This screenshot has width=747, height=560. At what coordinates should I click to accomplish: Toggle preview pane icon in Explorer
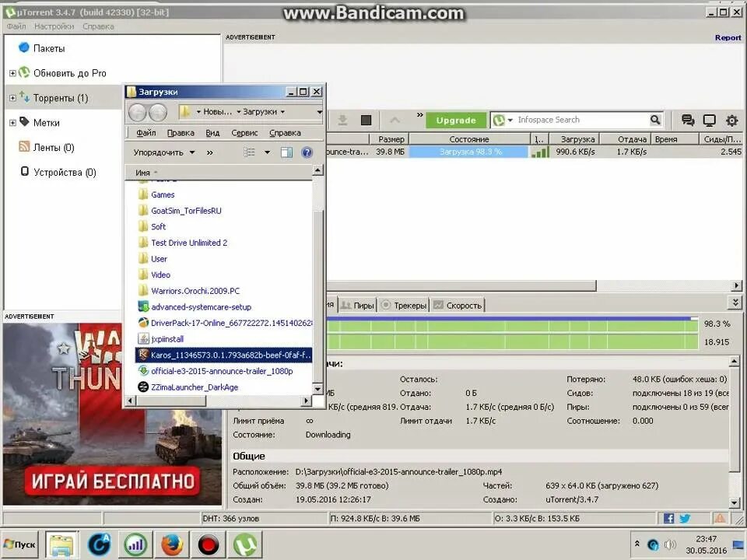tap(286, 152)
